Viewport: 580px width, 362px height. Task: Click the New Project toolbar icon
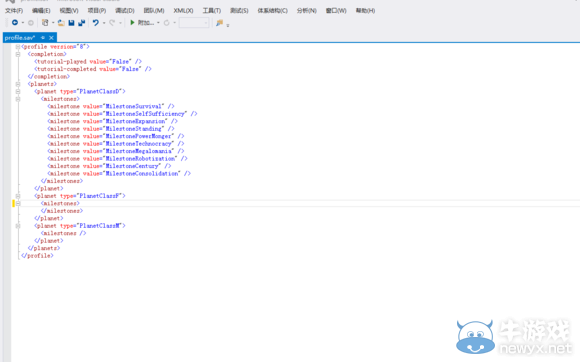[45, 23]
